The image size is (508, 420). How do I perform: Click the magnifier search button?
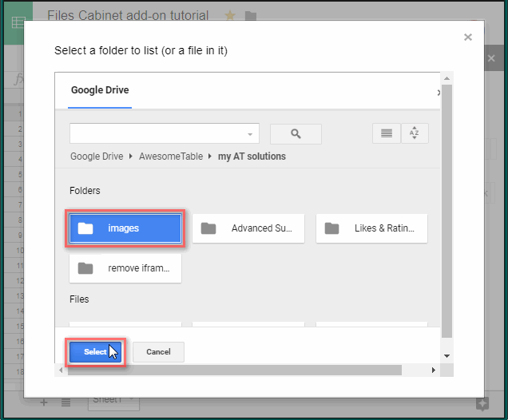296,134
